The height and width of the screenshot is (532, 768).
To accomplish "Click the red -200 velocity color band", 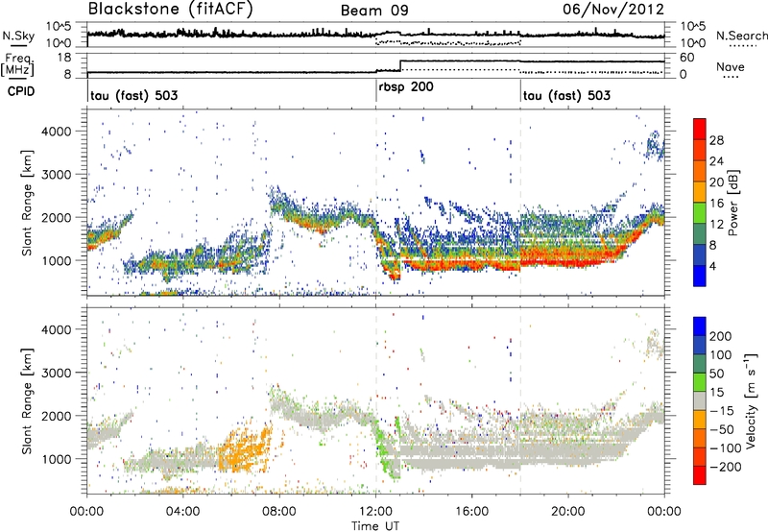I will [x=700, y=475].
